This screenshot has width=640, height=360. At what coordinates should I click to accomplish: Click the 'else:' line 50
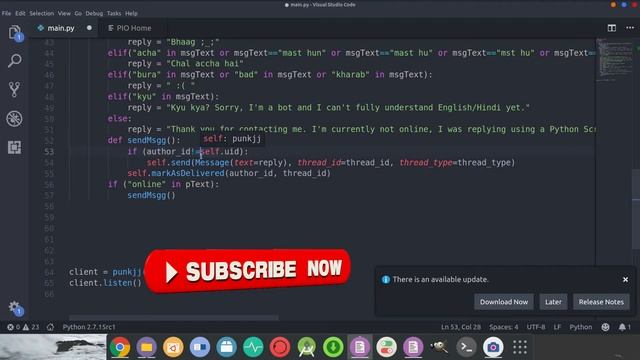tap(120, 118)
